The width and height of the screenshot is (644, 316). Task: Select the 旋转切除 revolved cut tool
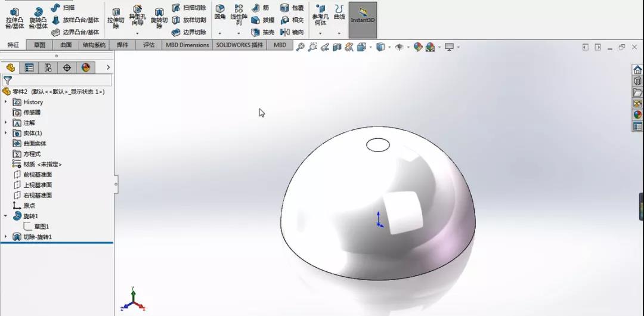(159, 18)
